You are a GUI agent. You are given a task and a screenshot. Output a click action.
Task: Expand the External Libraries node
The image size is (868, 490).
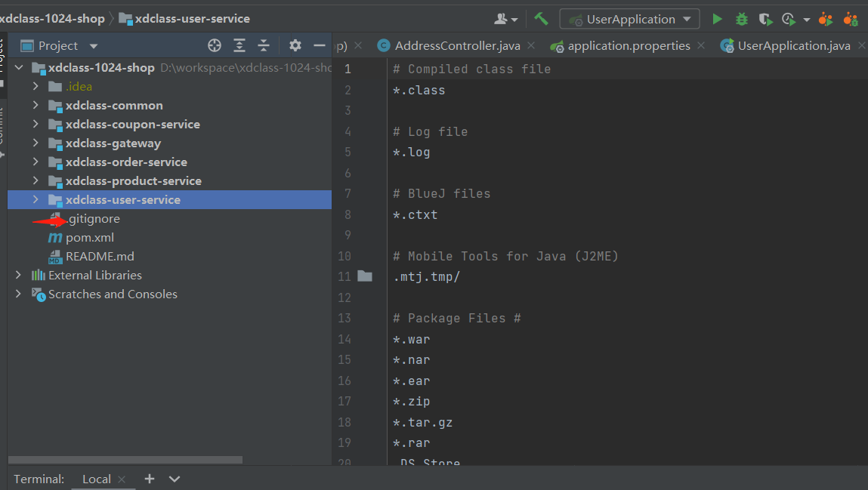coord(18,276)
